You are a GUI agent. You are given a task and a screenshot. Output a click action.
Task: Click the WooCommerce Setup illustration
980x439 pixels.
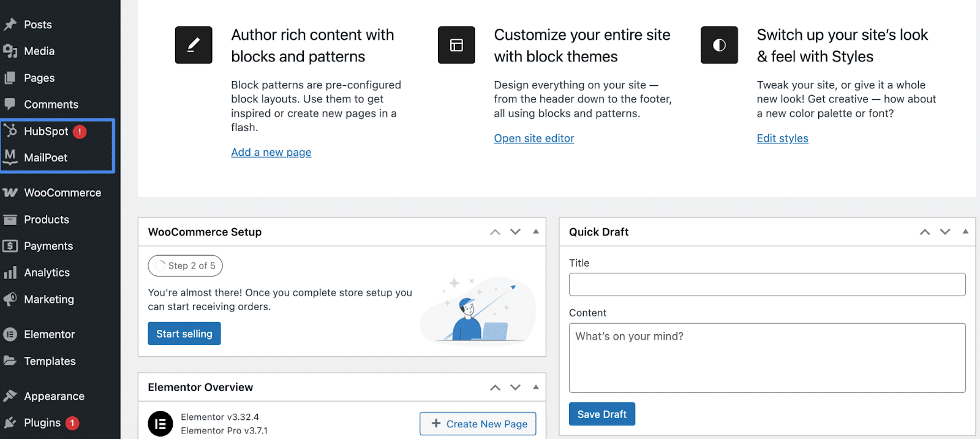click(x=478, y=311)
